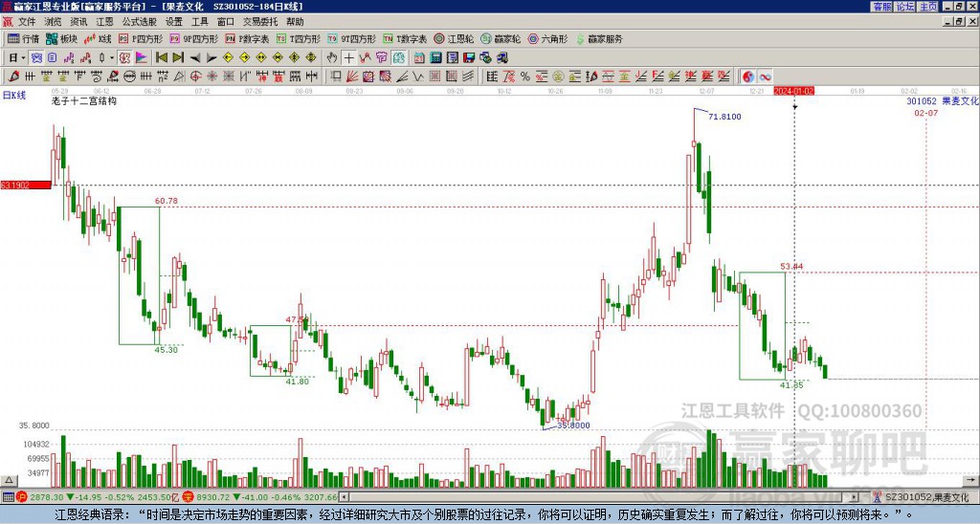
Task: Open the P数字表 tool
Action: click(x=246, y=38)
